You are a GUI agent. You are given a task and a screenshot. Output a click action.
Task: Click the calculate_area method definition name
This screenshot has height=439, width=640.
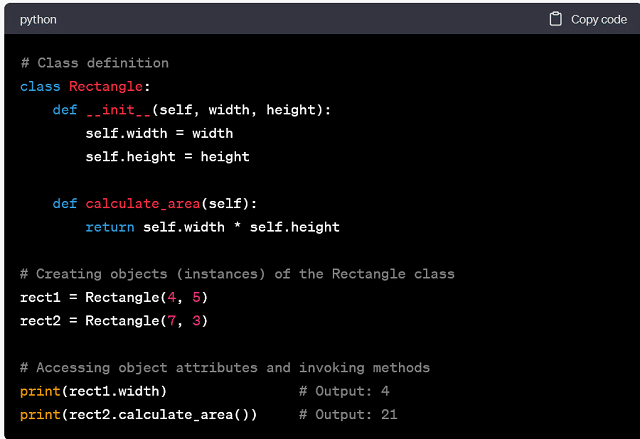(x=143, y=204)
